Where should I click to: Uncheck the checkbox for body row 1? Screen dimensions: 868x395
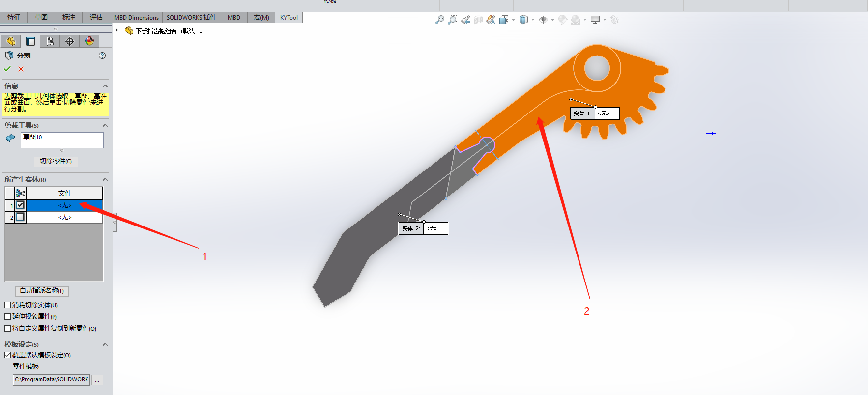pyautogui.click(x=20, y=205)
